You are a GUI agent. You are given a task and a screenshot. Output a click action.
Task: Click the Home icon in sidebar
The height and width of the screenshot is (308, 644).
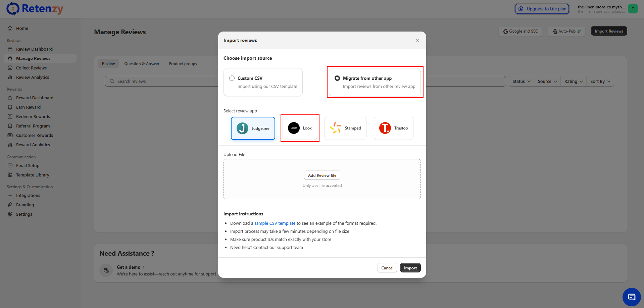10,29
